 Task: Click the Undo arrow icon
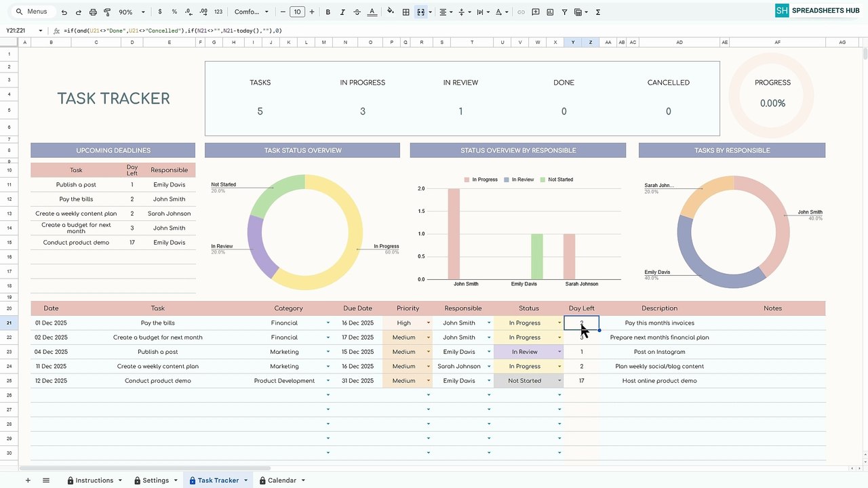64,12
